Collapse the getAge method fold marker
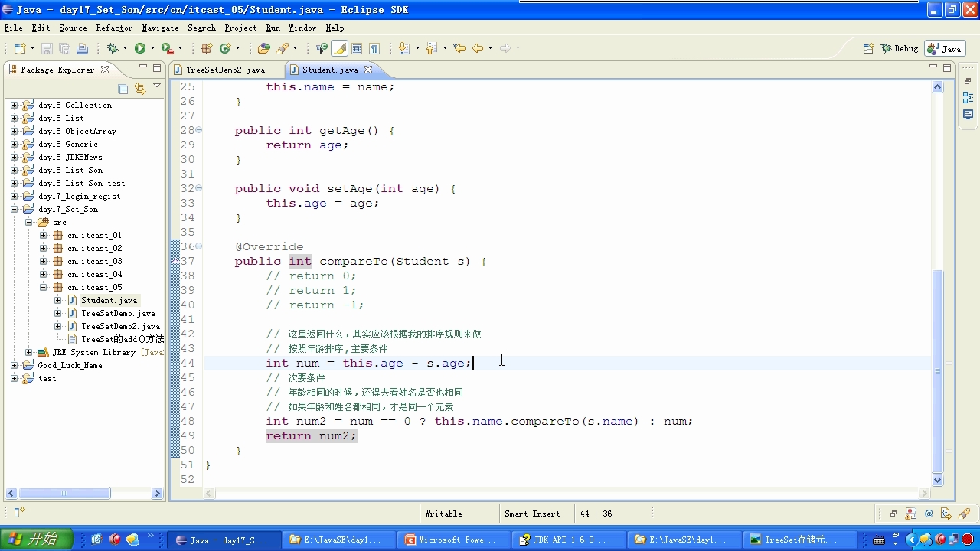This screenshot has width=980, height=551. pos(199,130)
